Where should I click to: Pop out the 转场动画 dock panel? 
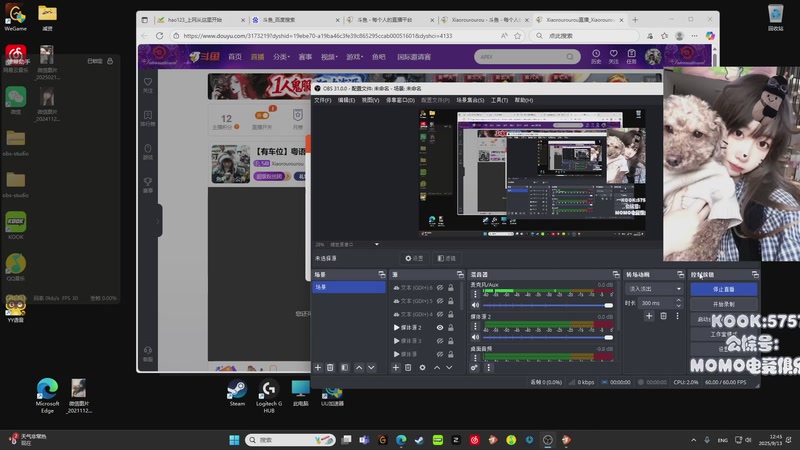pyautogui.click(x=680, y=274)
